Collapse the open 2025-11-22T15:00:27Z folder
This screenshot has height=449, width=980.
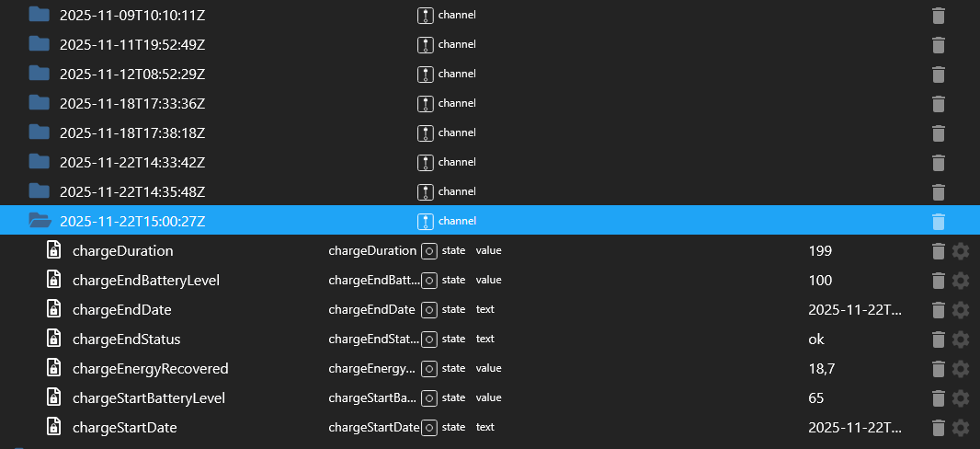39,221
